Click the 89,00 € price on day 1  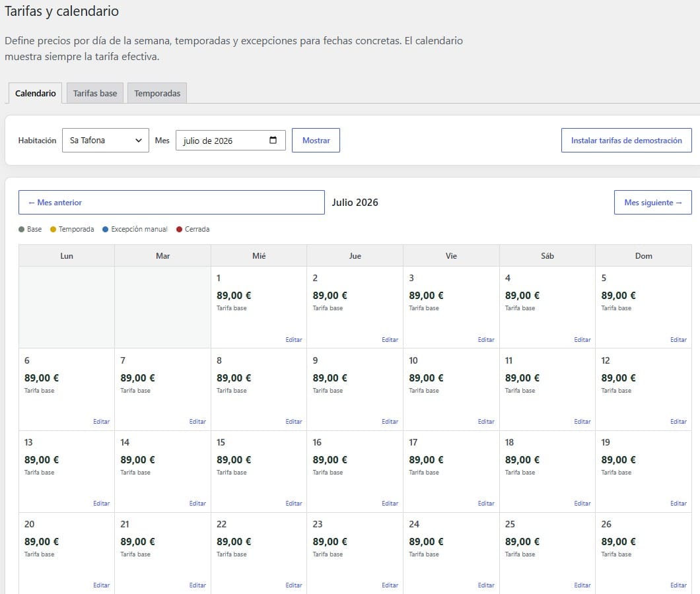234,296
